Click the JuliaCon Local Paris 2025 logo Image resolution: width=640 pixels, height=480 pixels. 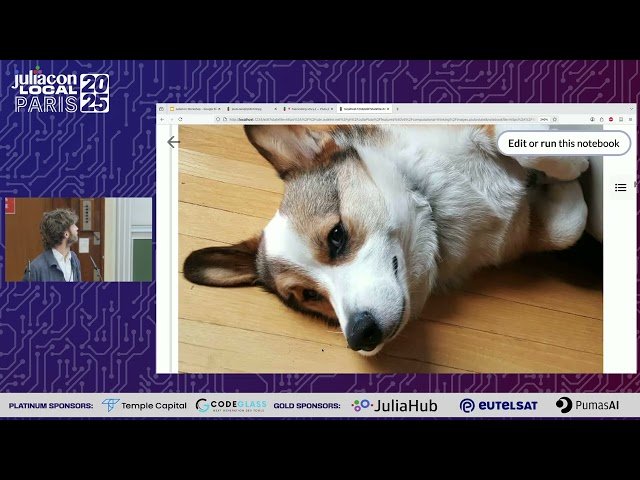tap(60, 92)
